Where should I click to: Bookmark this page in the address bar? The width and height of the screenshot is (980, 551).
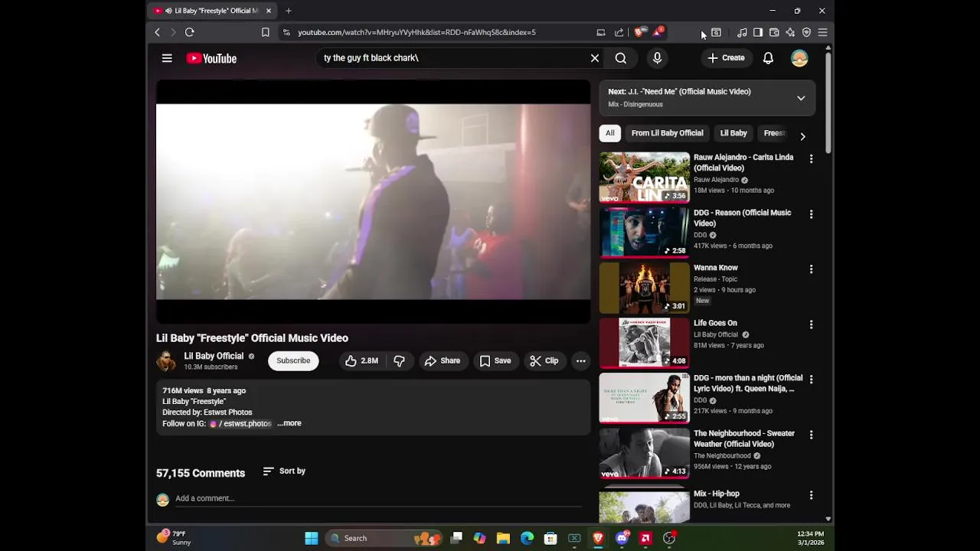click(265, 32)
